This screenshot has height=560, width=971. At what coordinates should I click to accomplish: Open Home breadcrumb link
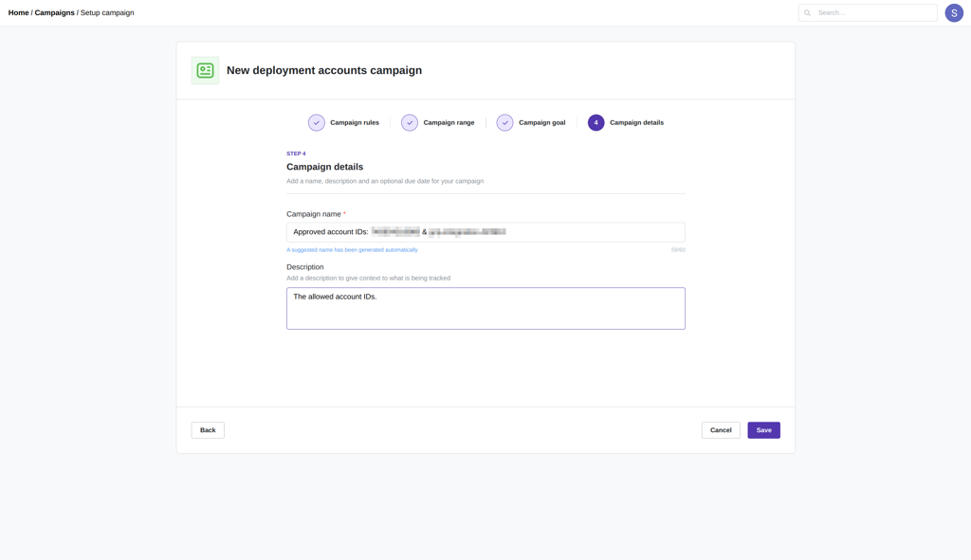click(x=19, y=12)
